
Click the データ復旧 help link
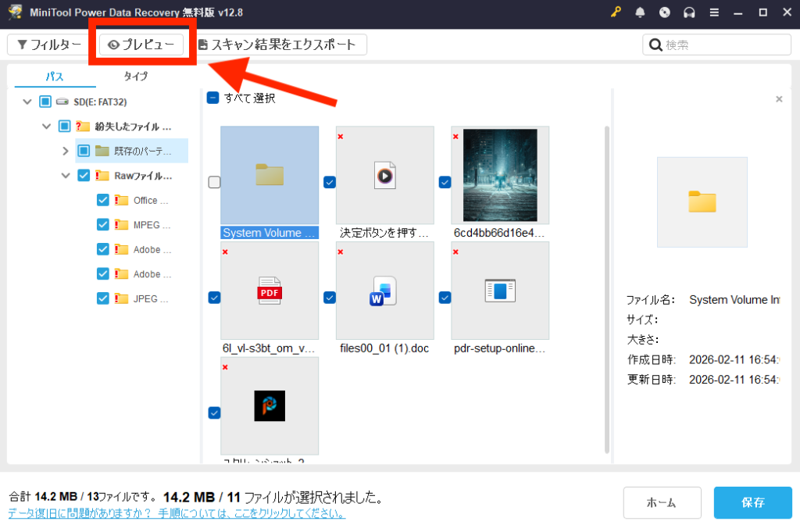[x=177, y=514]
